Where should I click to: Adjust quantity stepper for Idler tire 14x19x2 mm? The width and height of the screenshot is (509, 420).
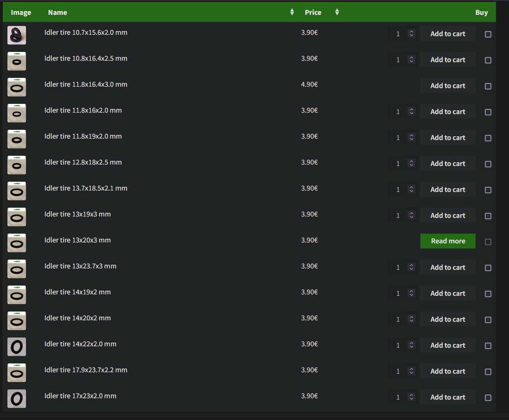pos(411,293)
